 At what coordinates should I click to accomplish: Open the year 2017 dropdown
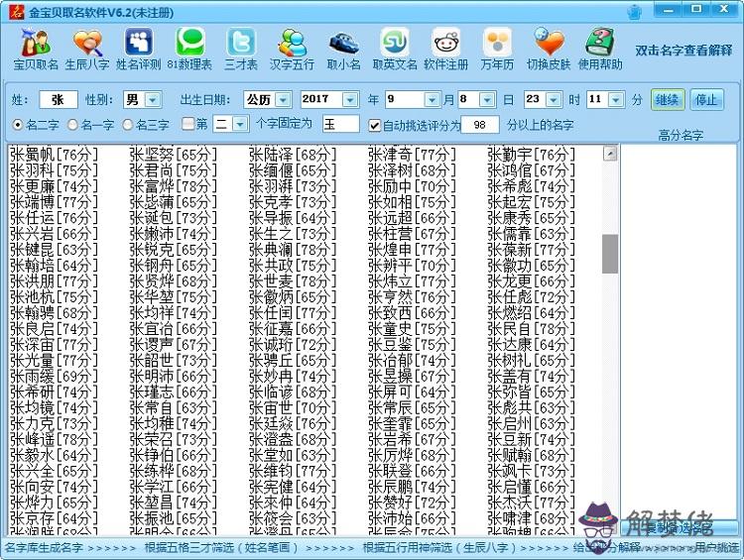click(x=350, y=100)
